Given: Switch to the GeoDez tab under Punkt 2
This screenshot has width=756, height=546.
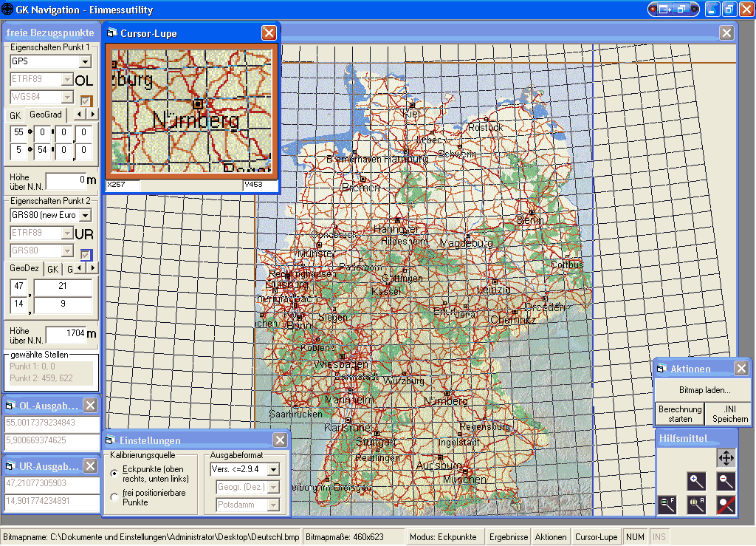Looking at the screenshot, I should (24, 269).
